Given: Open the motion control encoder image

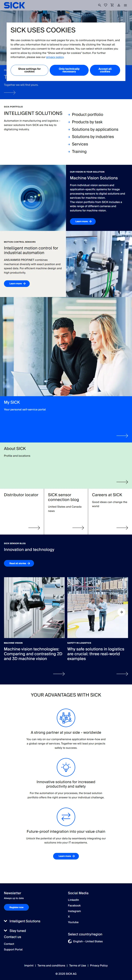Looking at the screenshot, I should coord(99,264).
